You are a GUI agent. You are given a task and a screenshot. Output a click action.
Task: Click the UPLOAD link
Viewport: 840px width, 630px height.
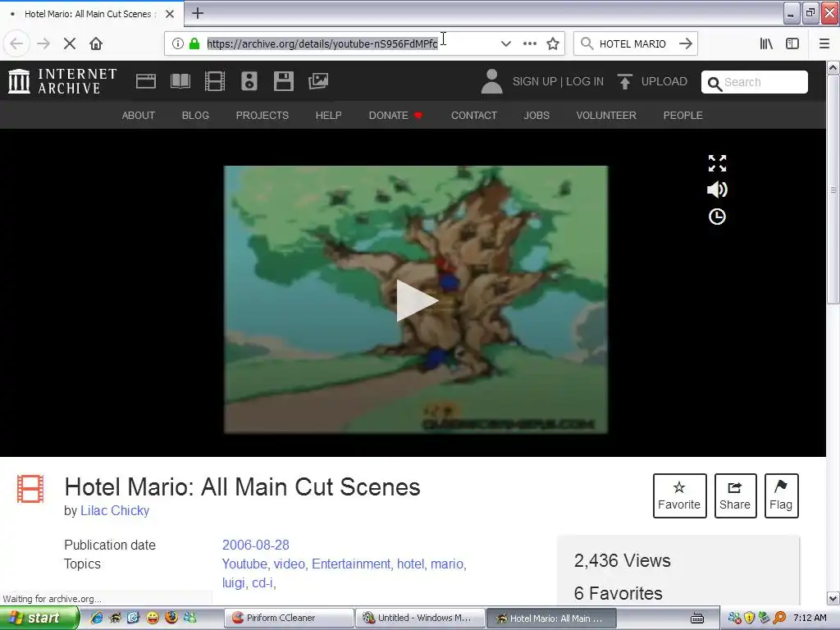point(664,81)
